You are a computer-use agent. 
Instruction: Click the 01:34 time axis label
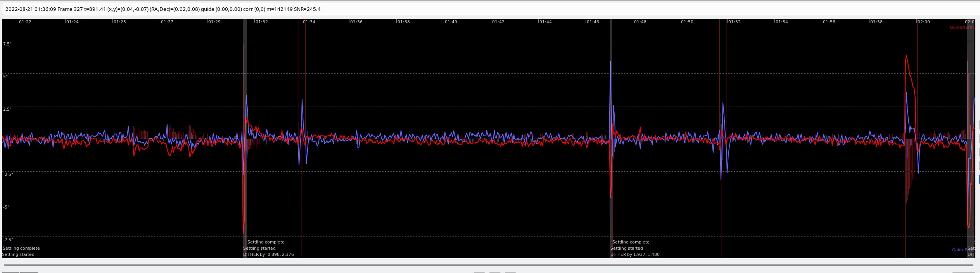pos(309,22)
